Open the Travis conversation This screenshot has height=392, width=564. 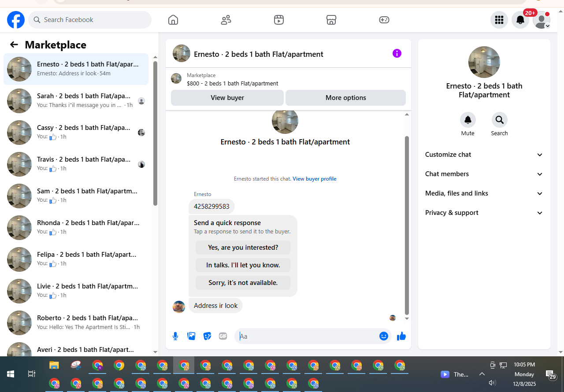(76, 164)
